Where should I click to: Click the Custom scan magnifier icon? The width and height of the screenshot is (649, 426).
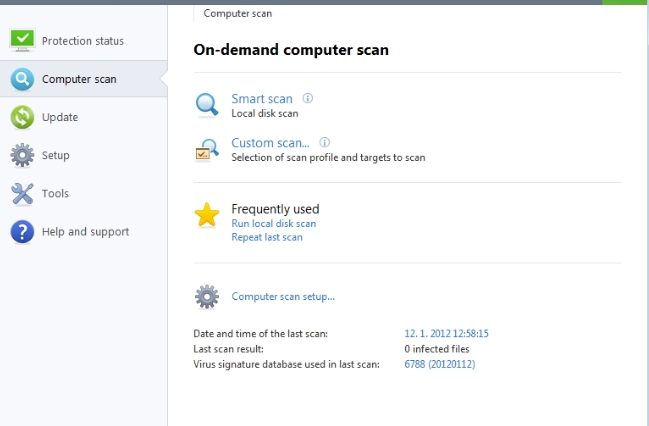coord(207,150)
